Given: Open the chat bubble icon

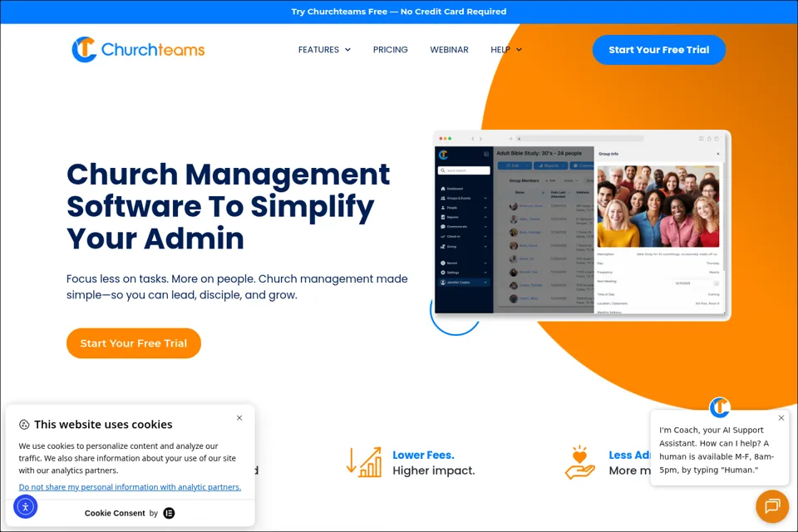Looking at the screenshot, I should [772, 506].
